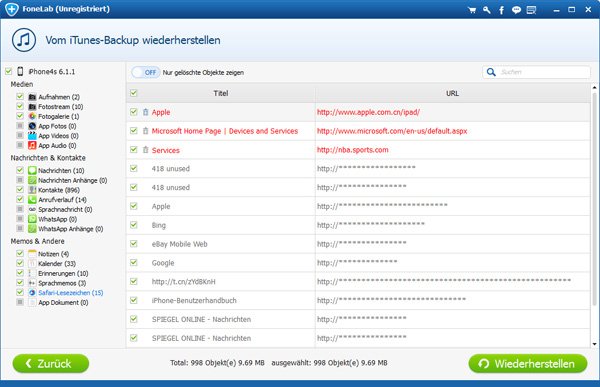Click the Memos & Andere section heading
600x387 pixels.
(38, 241)
